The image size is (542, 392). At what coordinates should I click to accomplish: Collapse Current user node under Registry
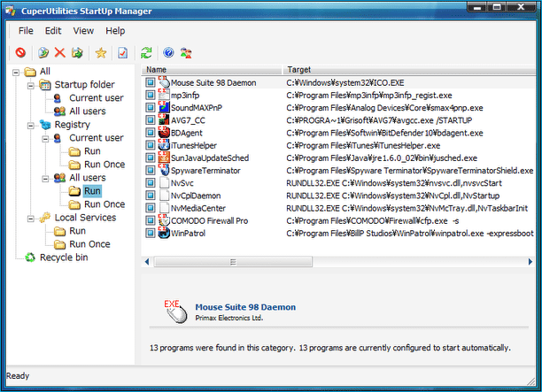click(45, 139)
